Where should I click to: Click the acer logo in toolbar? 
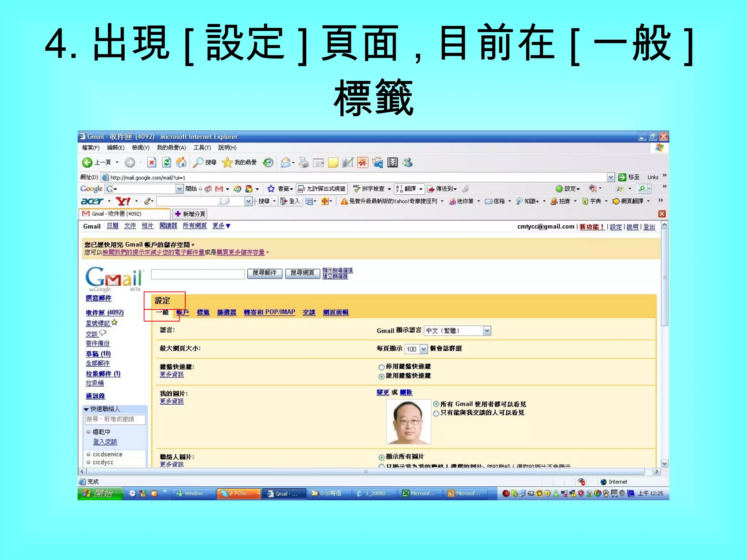coord(92,201)
